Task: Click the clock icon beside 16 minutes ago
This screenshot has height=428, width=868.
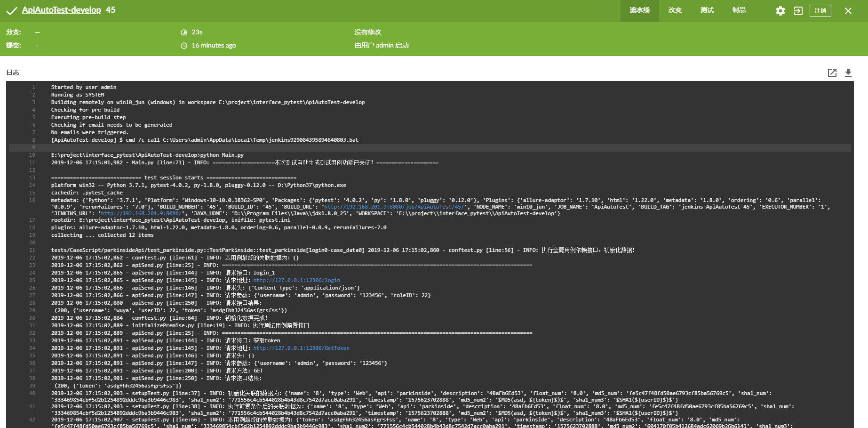Action: pos(184,46)
